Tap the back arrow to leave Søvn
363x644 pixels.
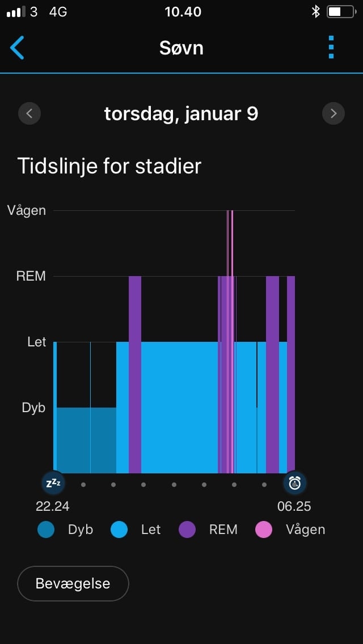[18, 48]
